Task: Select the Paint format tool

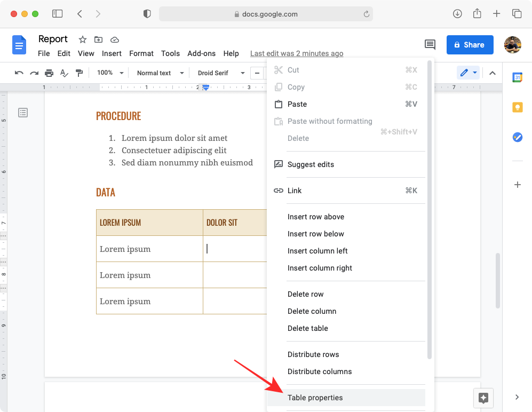Action: coord(79,73)
